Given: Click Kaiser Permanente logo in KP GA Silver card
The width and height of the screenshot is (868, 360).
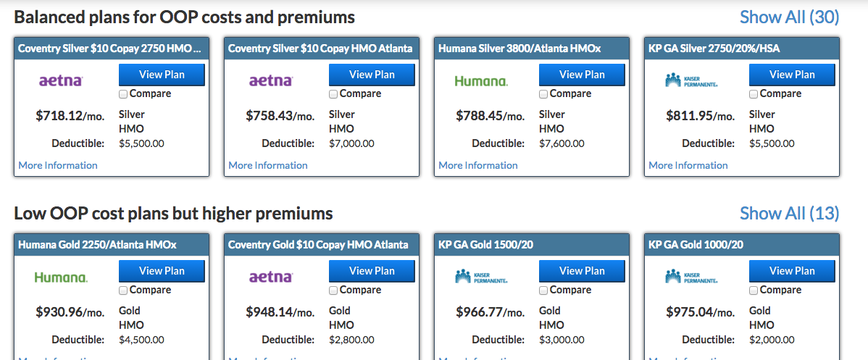Looking at the screenshot, I should point(691,81).
